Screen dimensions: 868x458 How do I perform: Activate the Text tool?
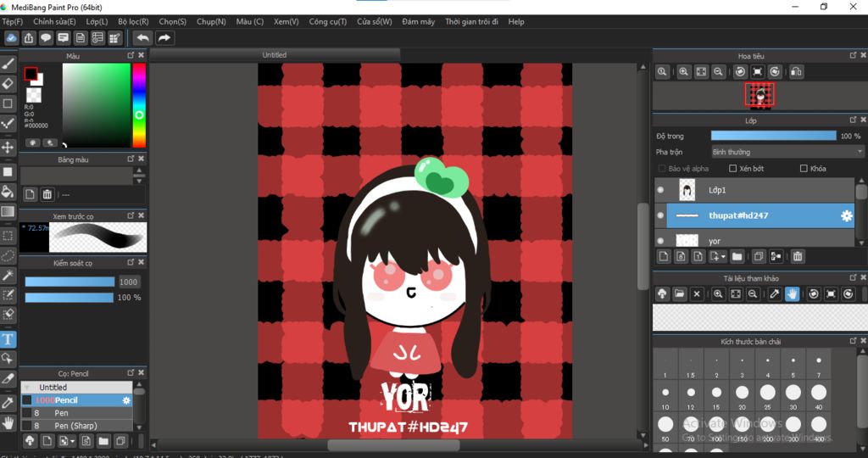(x=8, y=339)
